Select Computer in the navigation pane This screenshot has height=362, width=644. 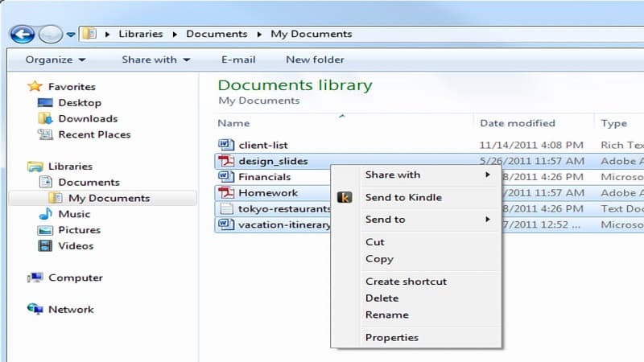point(76,278)
